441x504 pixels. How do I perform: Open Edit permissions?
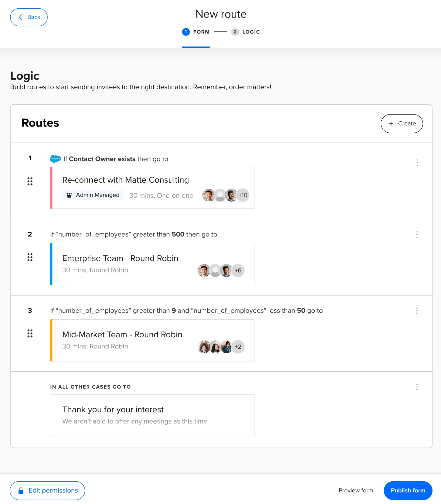(x=47, y=490)
